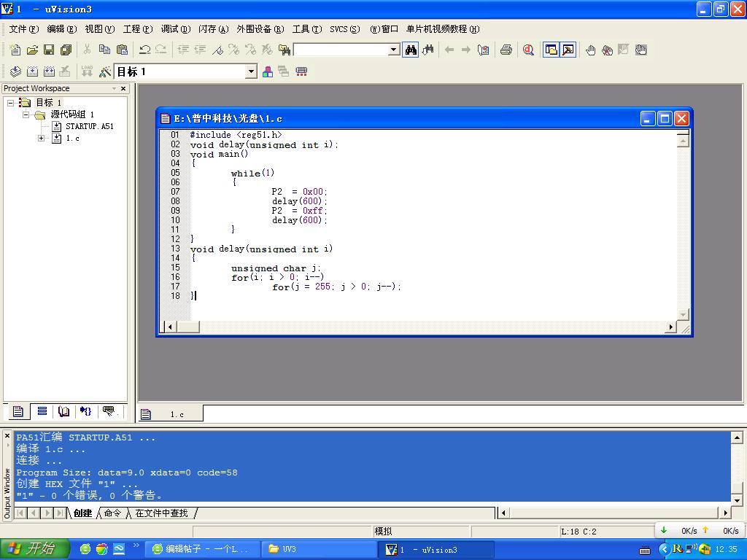This screenshot has height=560, width=747.
Task: Click editor vertical scrollbar down arrow
Action: (x=683, y=314)
